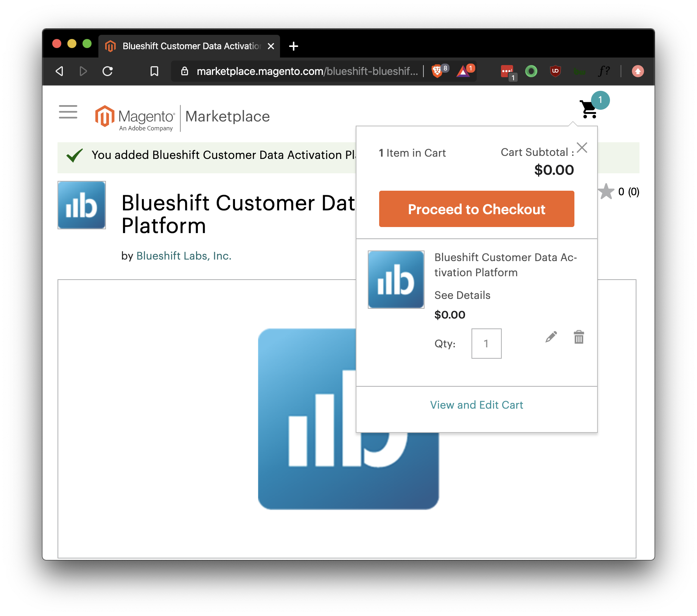
Task: Open the shopping cart icon
Action: click(588, 109)
